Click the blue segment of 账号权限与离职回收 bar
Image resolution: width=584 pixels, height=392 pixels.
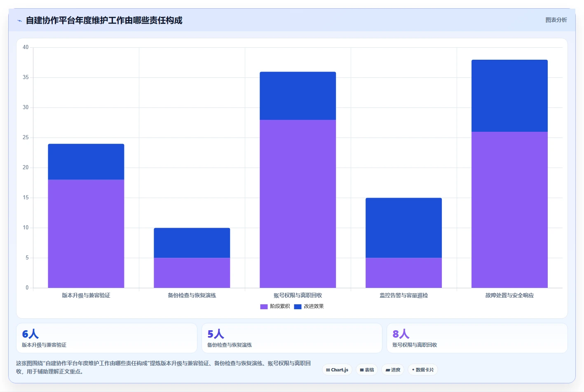point(298,96)
